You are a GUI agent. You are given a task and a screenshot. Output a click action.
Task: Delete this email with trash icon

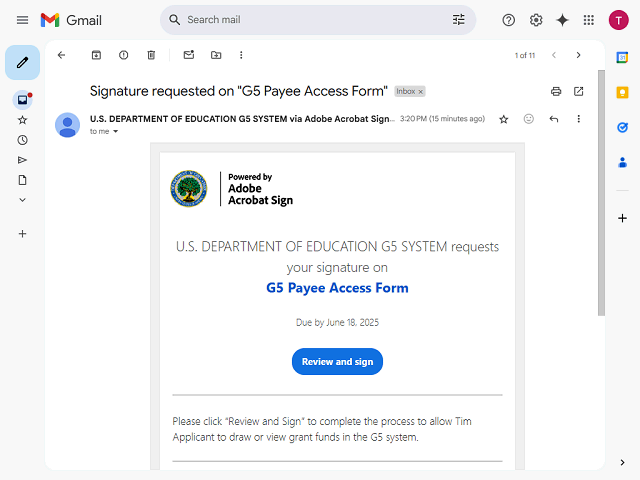tap(151, 55)
